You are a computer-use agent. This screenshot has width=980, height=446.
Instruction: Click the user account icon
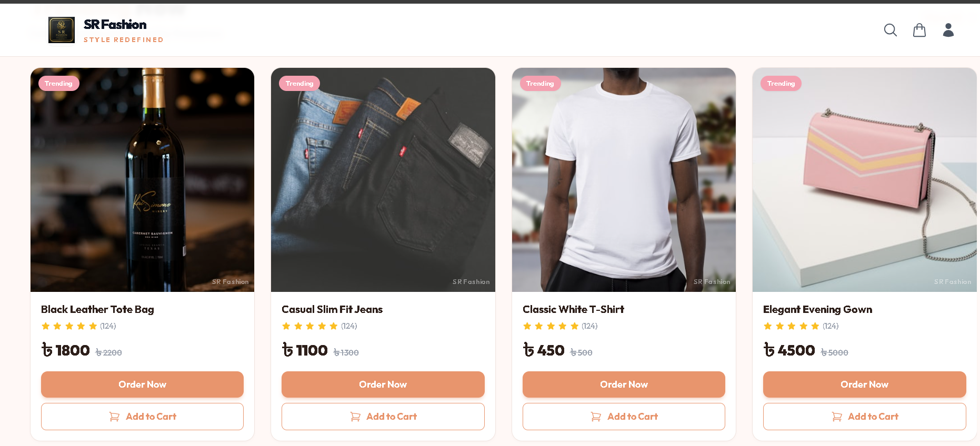coord(948,30)
